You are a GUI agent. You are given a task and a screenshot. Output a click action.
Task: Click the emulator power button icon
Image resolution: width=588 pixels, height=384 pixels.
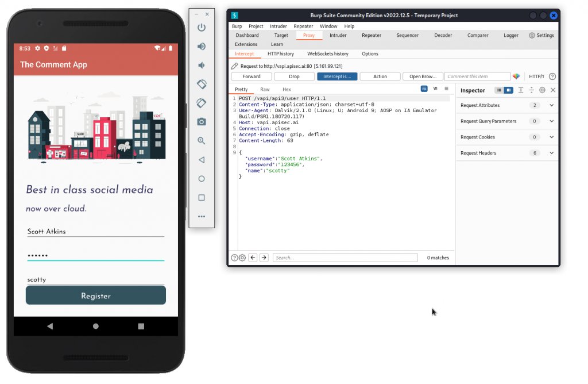click(x=202, y=28)
